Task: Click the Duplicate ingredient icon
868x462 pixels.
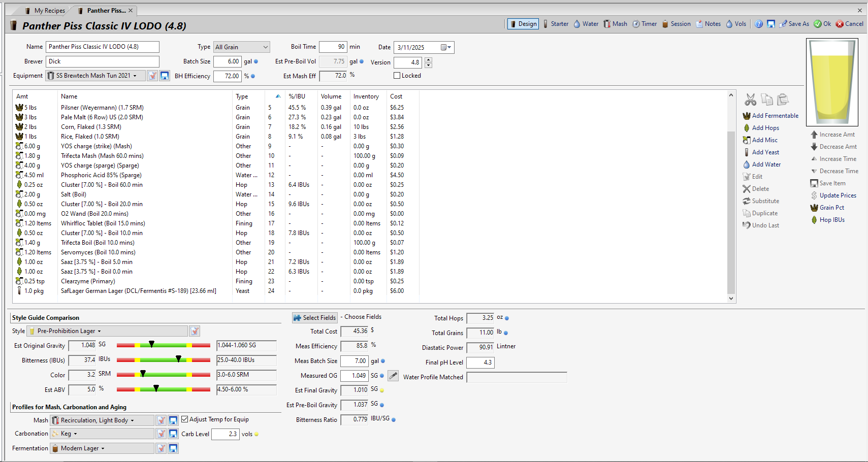Action: point(747,213)
